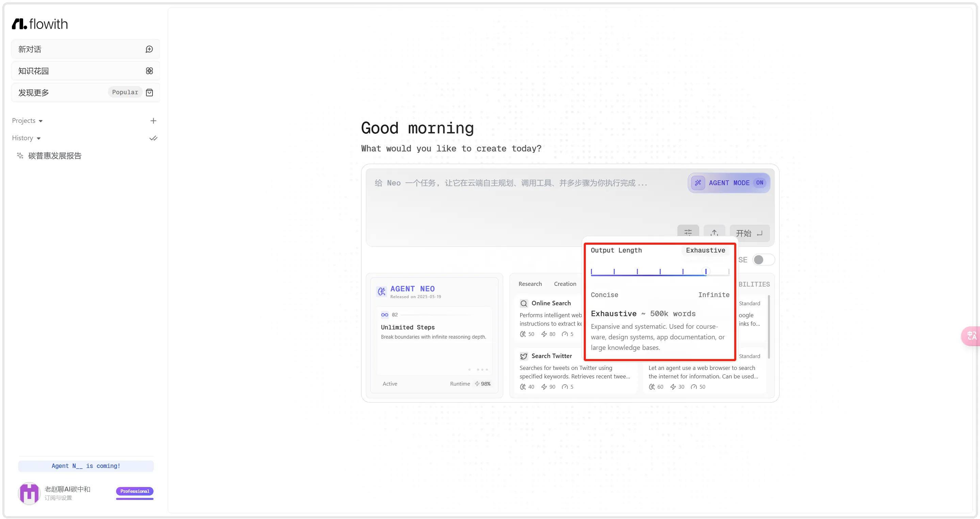980x519 pixels.
Task: Click the flowith logo
Action: coord(40,24)
